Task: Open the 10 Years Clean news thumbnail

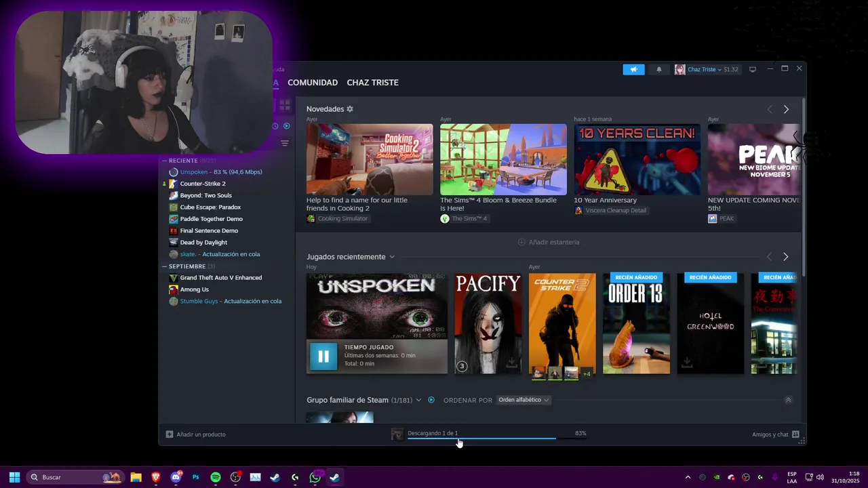Action: point(637,159)
